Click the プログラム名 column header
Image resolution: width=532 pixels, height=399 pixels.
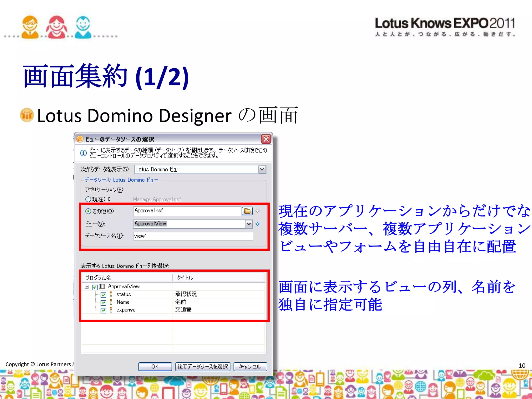click(x=127, y=278)
